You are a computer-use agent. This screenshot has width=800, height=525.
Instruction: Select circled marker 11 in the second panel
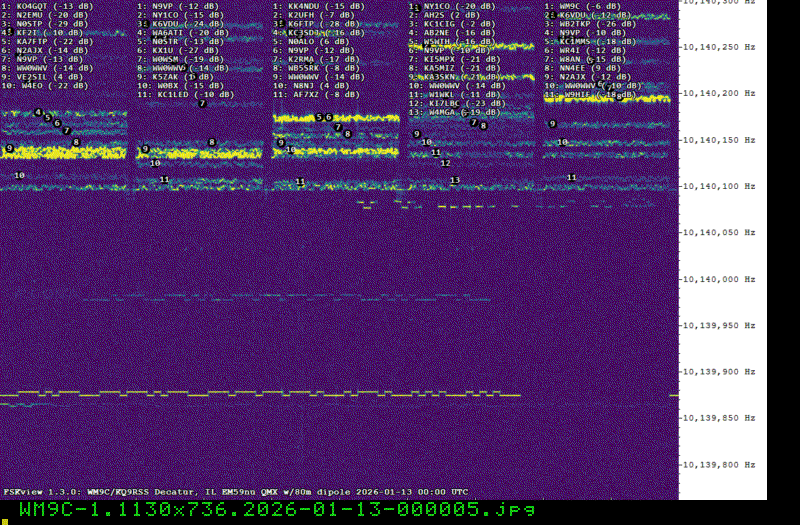164,179
